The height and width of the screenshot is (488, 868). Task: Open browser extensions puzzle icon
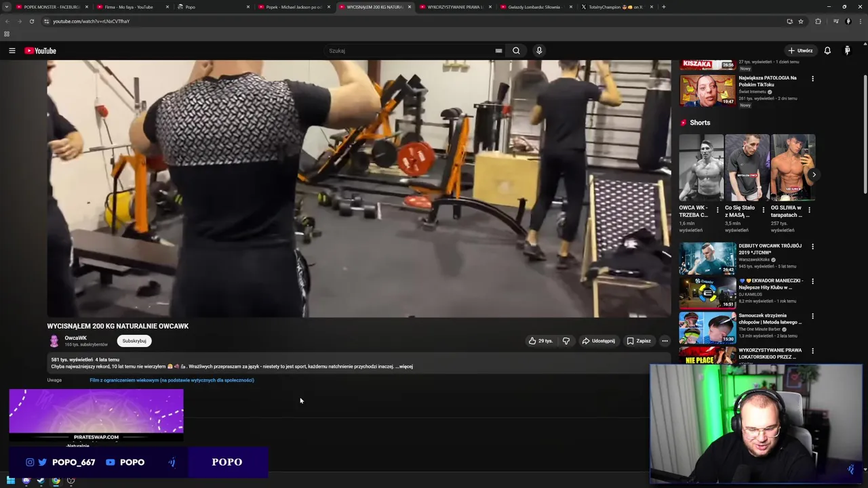pyautogui.click(x=818, y=21)
